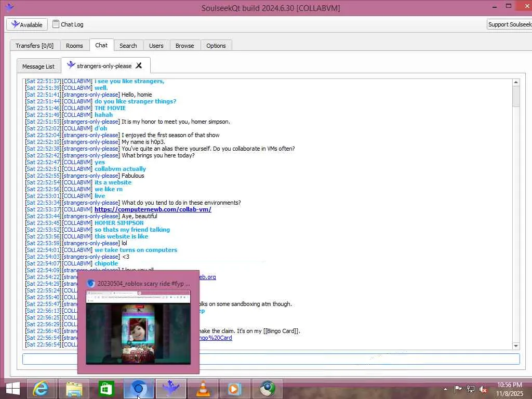Click the Soulseek bird icon in title bar
The image size is (532, 399).
pyautogui.click(x=9, y=7)
